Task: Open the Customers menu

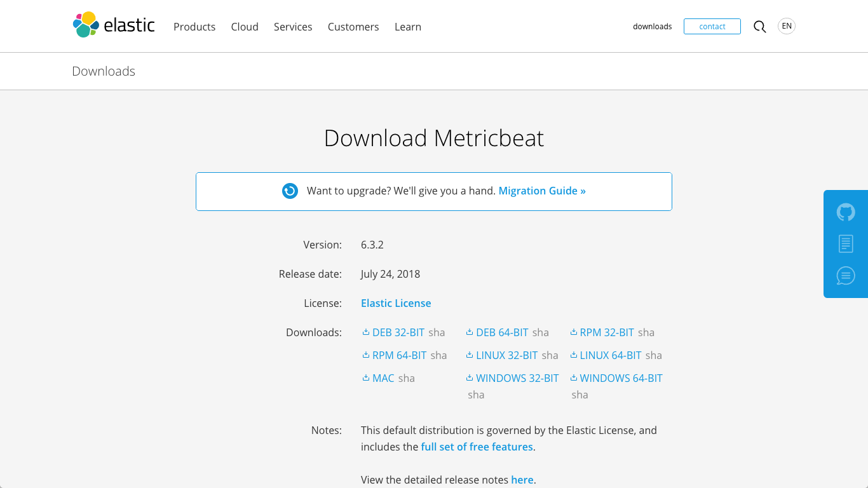Action: point(353,27)
